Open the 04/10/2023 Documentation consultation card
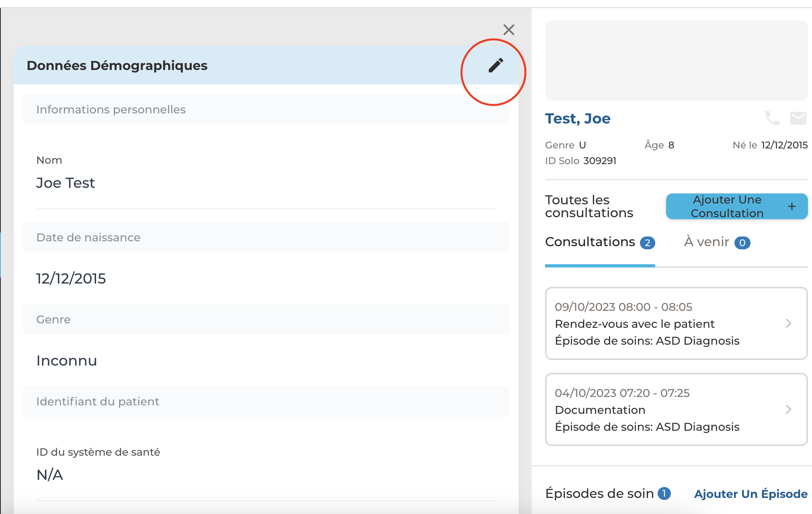The height and width of the screenshot is (514, 812). coord(676,409)
